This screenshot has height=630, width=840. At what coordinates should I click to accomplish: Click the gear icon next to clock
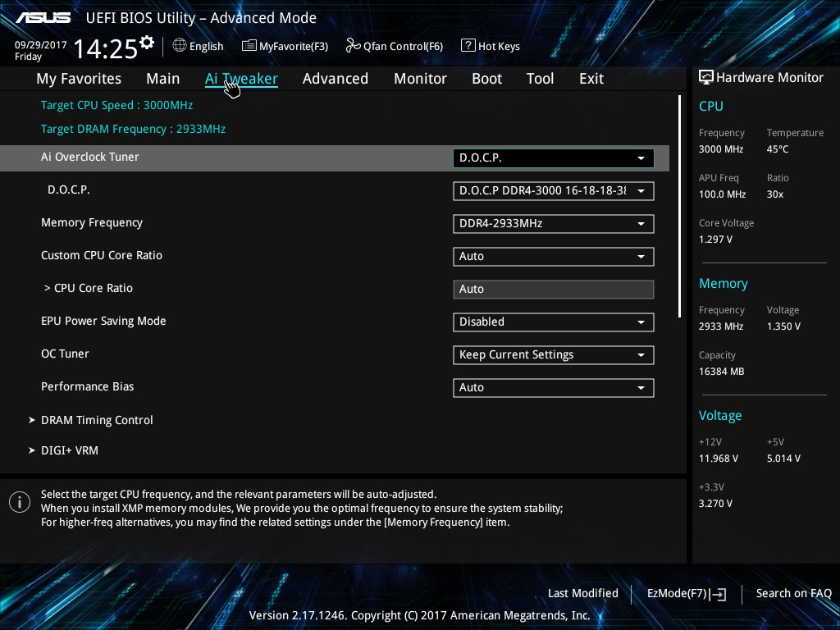(x=147, y=43)
